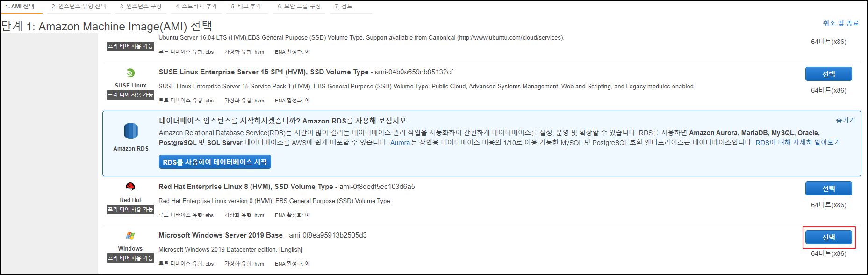Open the 6. 보안 그룹 구성 step
This screenshot has width=868, height=275.
pyautogui.click(x=299, y=7)
